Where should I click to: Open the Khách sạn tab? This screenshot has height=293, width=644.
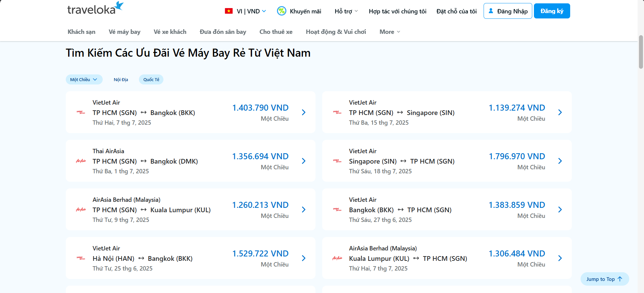click(82, 32)
